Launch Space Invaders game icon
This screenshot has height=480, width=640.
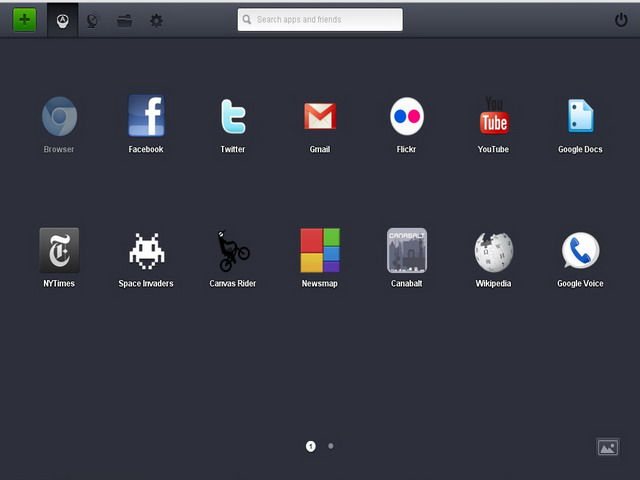point(147,251)
